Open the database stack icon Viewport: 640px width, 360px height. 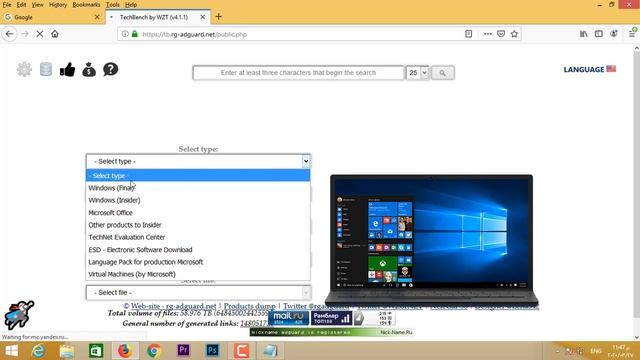point(46,69)
